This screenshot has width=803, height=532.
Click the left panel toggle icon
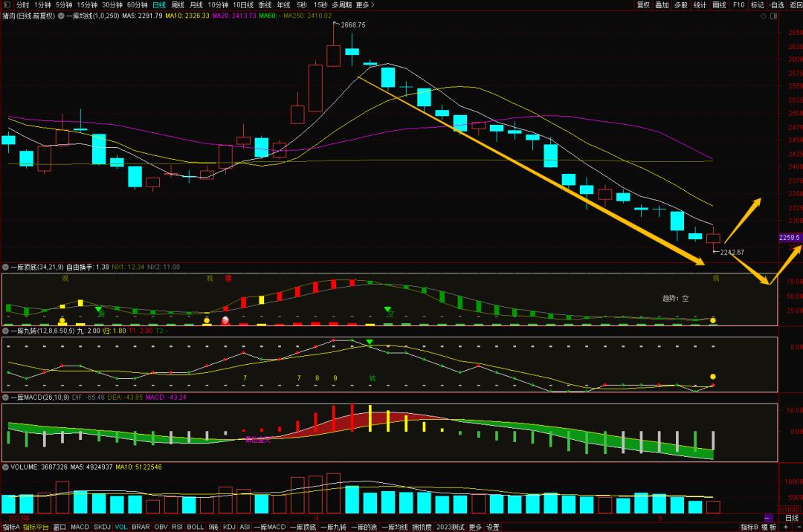click(x=7, y=4)
